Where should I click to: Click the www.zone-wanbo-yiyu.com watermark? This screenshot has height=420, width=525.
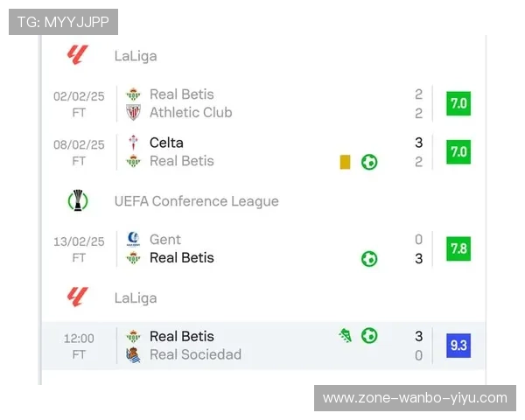coord(415,398)
